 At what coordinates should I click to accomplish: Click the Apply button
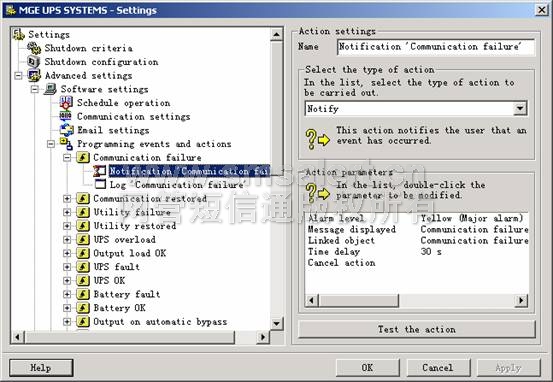tap(508, 368)
